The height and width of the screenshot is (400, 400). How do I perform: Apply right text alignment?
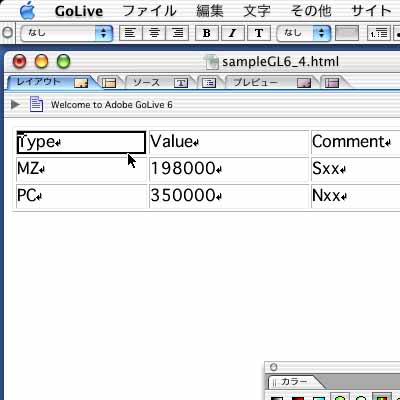coord(177,33)
